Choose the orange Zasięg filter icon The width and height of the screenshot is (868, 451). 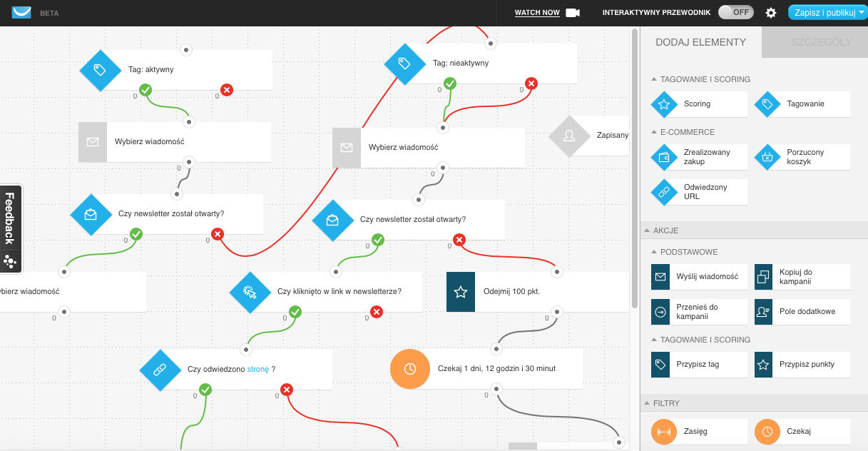click(x=665, y=432)
